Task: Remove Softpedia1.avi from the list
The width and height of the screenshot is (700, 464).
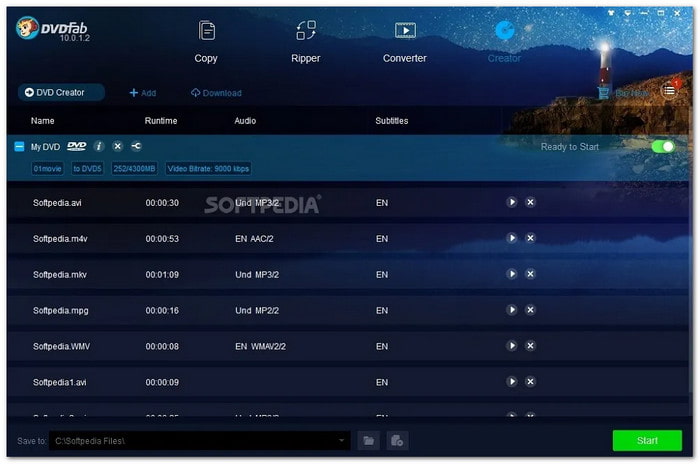Action: (x=530, y=382)
